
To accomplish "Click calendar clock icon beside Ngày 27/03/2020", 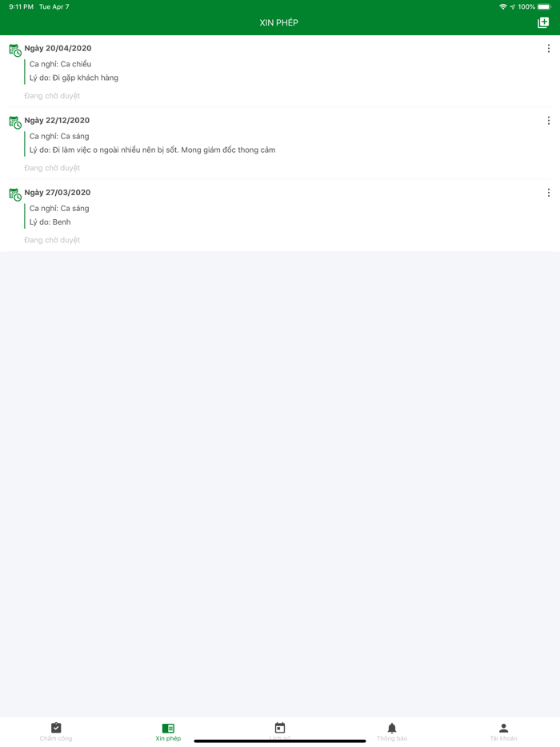I will point(15,194).
